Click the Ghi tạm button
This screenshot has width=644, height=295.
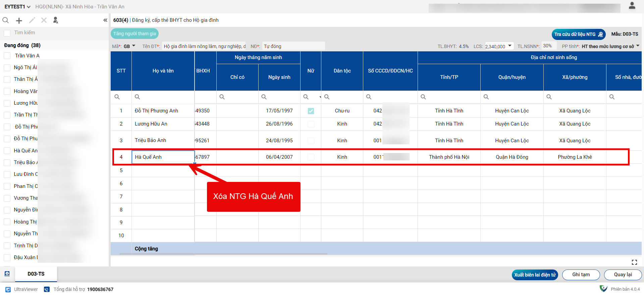[x=581, y=275]
